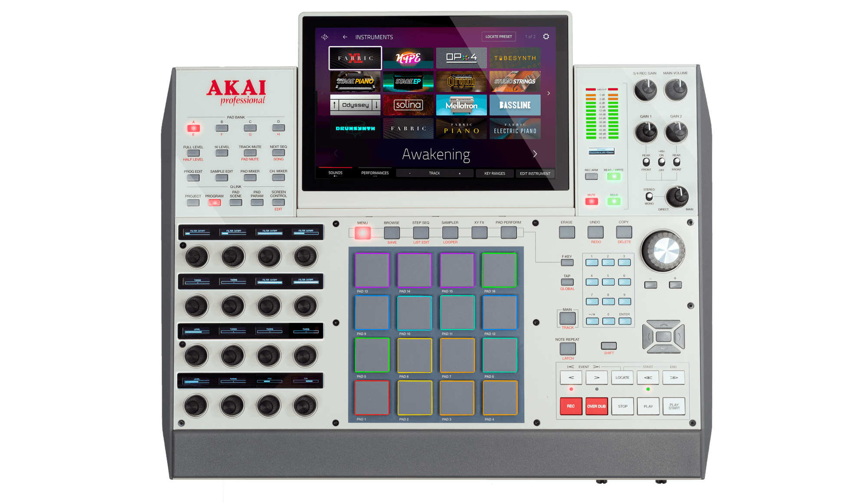Viewport: 868px width, 503px height.
Task: Select the Hype instrument tile
Action: click(408, 58)
